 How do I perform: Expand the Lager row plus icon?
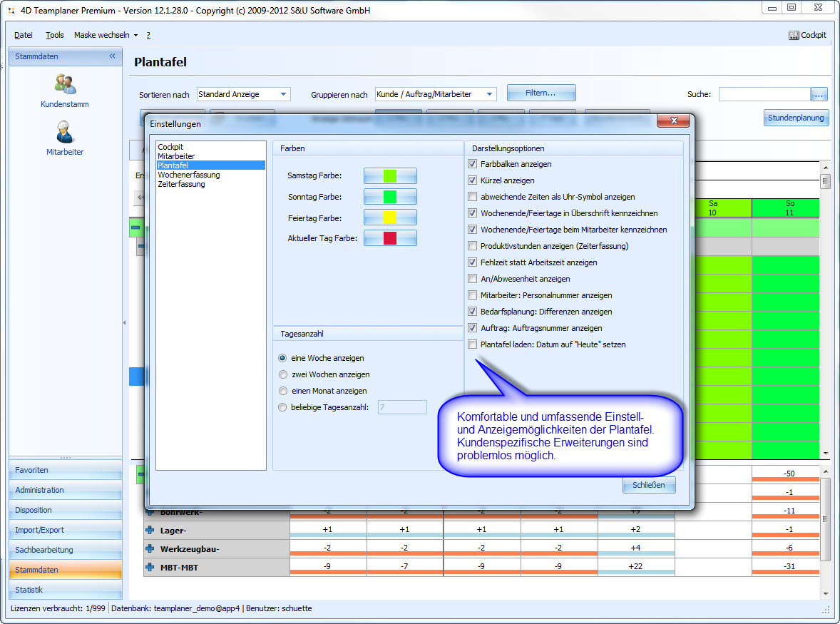point(150,530)
